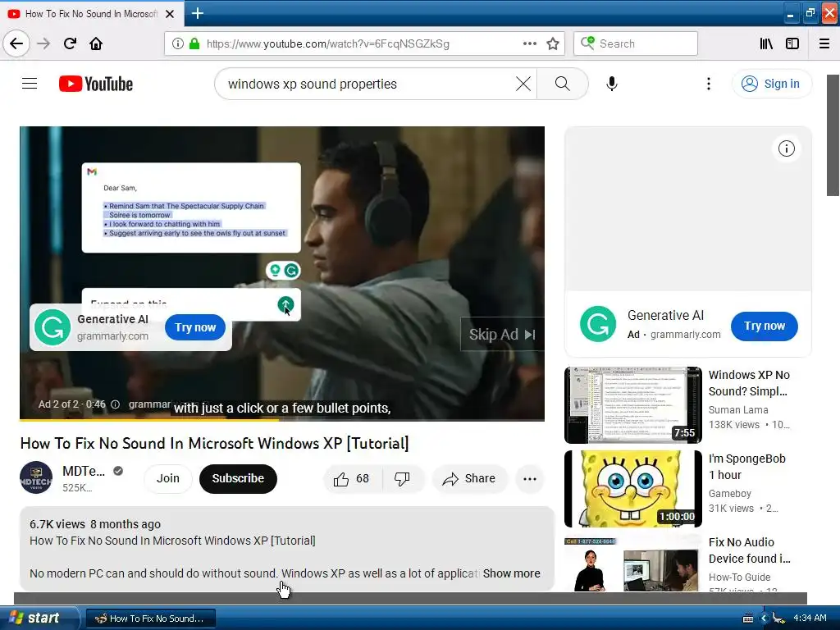Screen dimensions: 840x630
Task: Open 'Windows XP No Sound? Simpl...' video thumbnail
Action: [x=632, y=405]
